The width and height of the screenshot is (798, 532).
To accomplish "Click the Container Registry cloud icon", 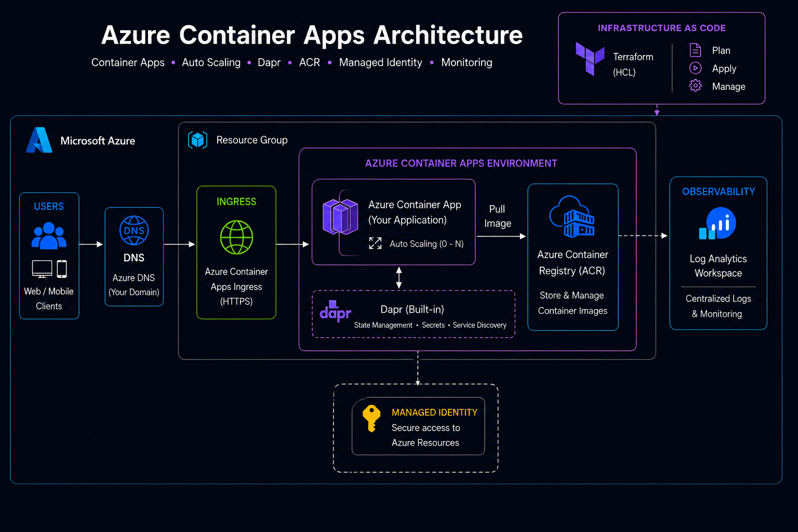I will tap(573, 217).
